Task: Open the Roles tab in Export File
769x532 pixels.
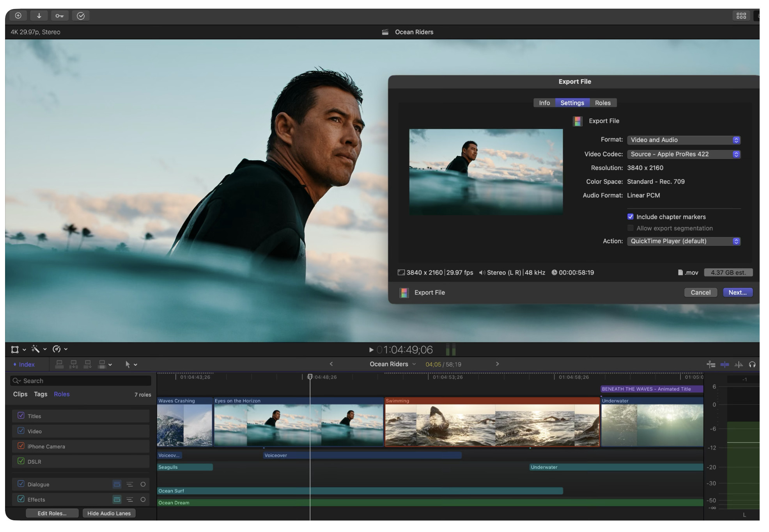Action: tap(602, 103)
